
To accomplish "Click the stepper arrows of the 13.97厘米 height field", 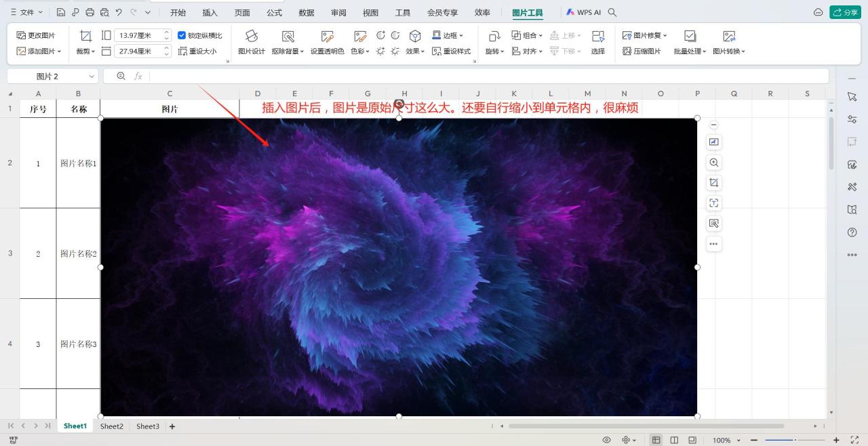I will click(x=167, y=35).
